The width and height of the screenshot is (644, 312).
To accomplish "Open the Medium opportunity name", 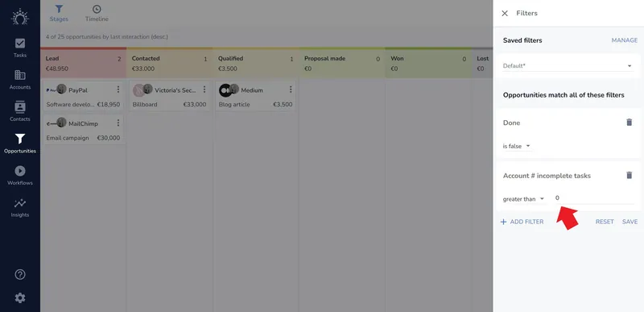I will coord(252,90).
